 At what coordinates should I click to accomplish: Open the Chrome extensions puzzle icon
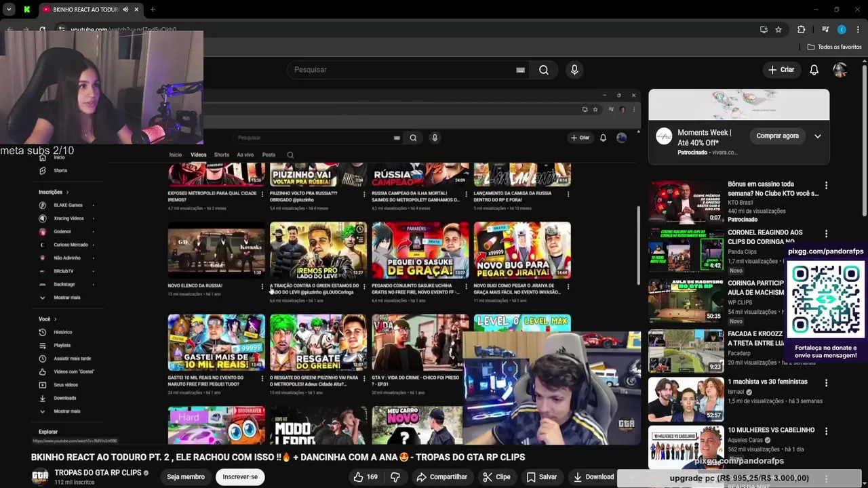click(801, 29)
